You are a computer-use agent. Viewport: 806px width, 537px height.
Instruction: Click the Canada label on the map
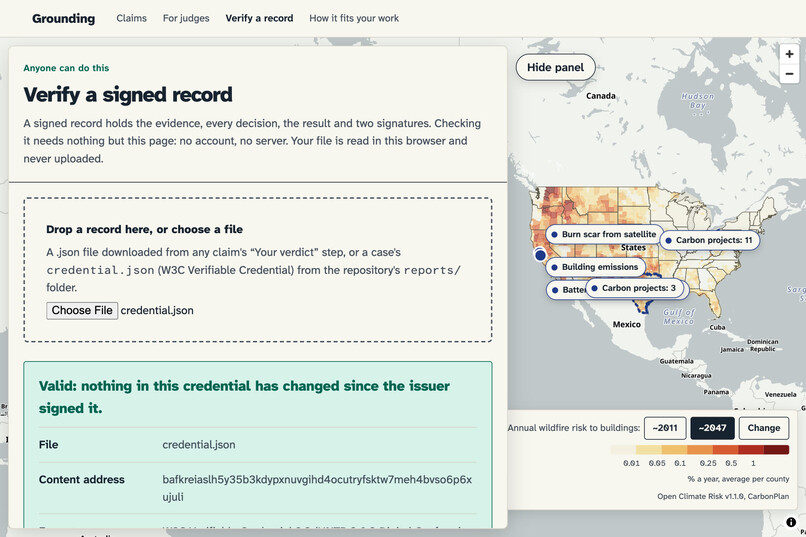(x=600, y=96)
